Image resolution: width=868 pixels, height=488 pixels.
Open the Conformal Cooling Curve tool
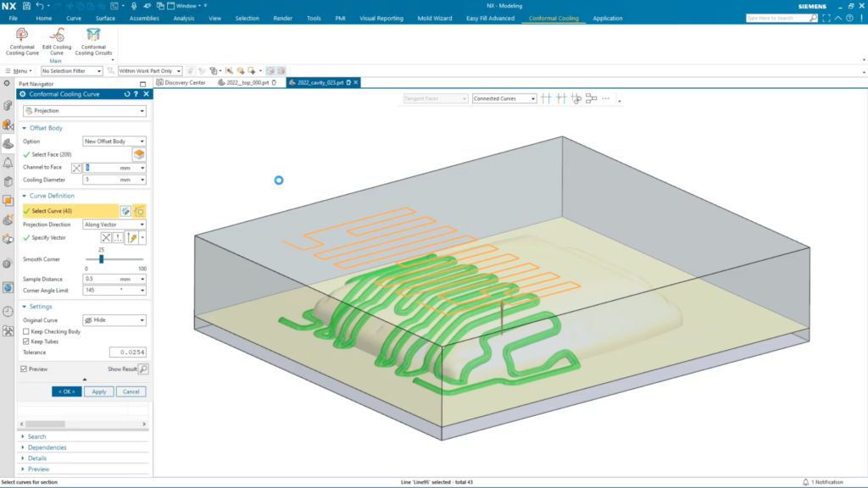pyautogui.click(x=22, y=42)
